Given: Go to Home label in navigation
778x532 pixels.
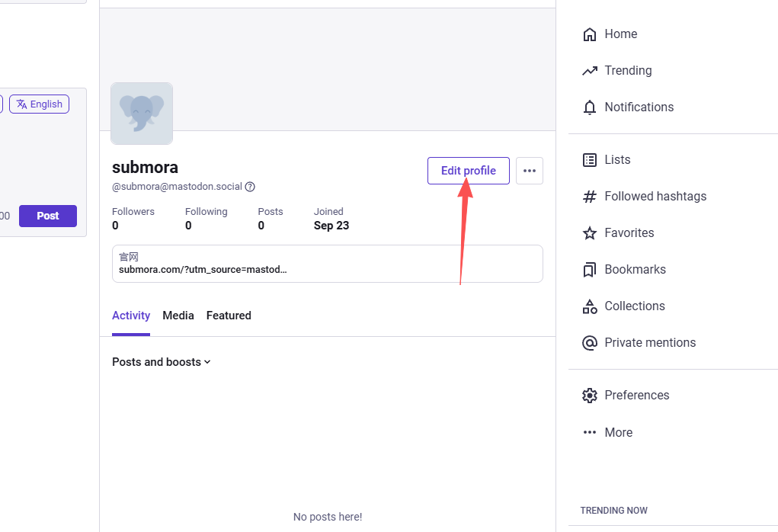Looking at the screenshot, I should pos(621,34).
